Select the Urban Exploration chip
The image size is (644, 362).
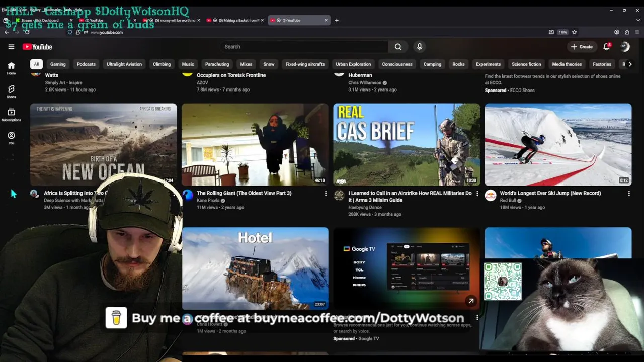(353, 64)
